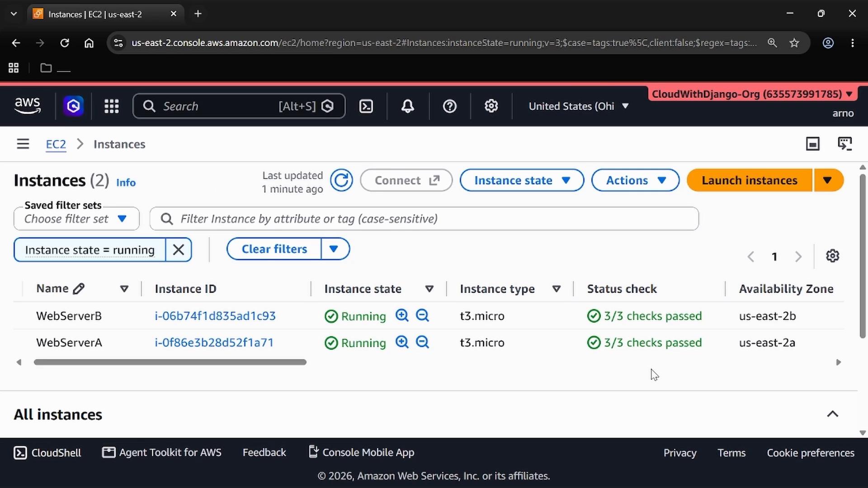Focus the Filter Instance by attribute field
The height and width of the screenshot is (488, 868).
point(424,219)
